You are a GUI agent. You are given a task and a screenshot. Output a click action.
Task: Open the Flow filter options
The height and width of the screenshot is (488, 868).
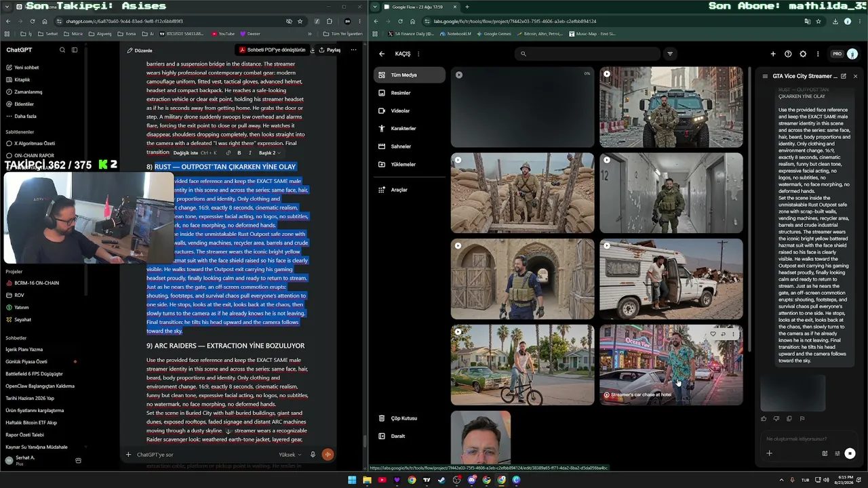click(670, 54)
